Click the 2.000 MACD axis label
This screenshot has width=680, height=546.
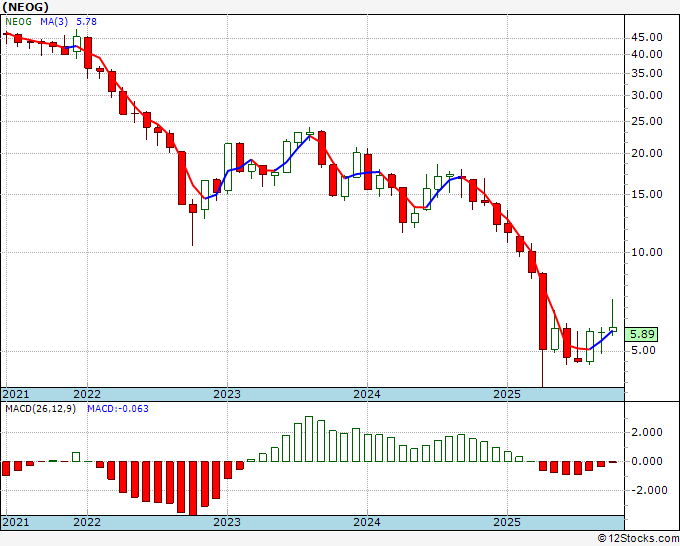(x=647, y=432)
